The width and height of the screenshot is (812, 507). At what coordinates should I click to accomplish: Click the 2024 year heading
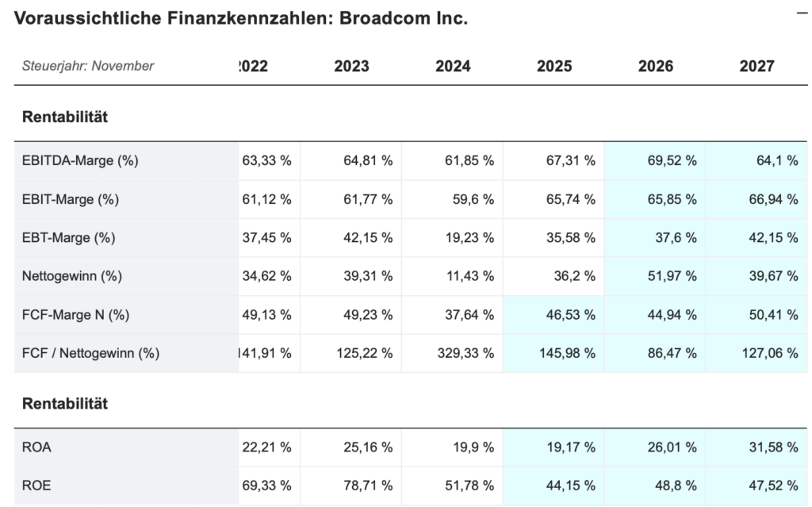[x=453, y=67]
